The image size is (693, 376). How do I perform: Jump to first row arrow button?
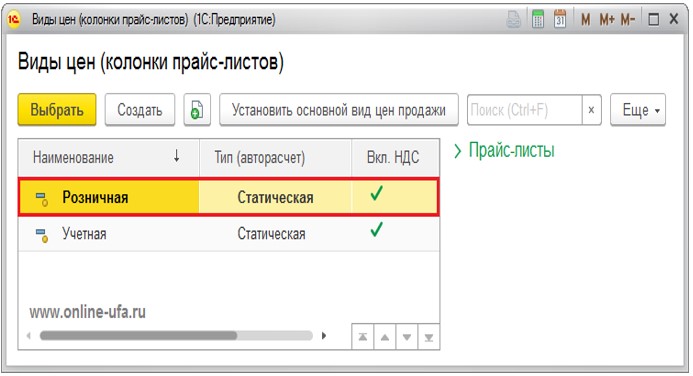point(363,337)
